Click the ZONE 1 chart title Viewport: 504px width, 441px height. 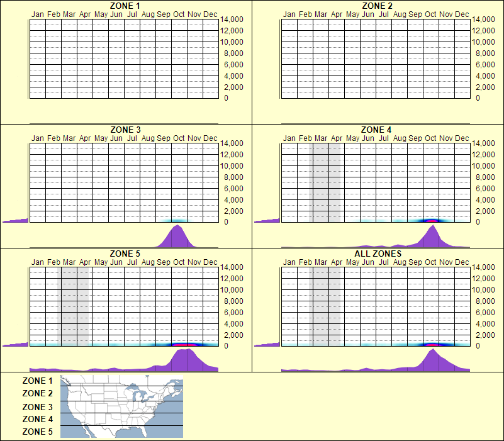125,6
